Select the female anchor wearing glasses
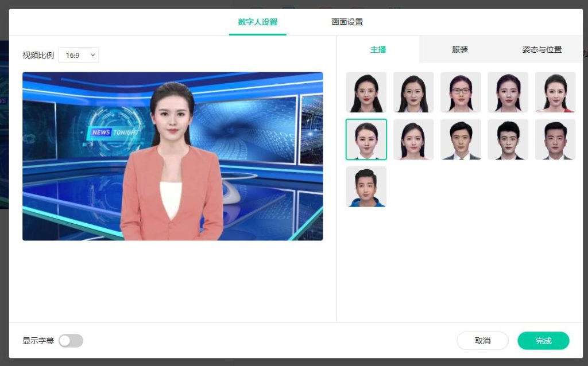The width and height of the screenshot is (588, 366). pyautogui.click(x=461, y=92)
